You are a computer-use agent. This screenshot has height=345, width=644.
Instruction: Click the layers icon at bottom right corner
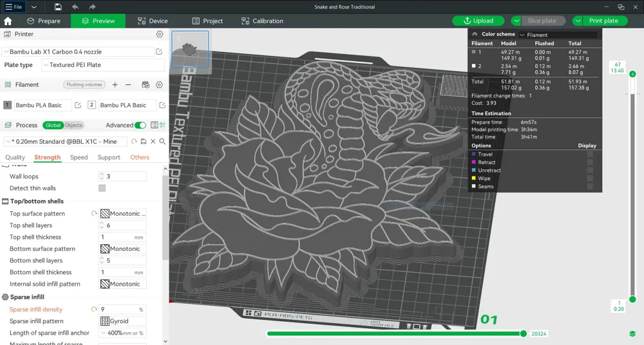632,333
